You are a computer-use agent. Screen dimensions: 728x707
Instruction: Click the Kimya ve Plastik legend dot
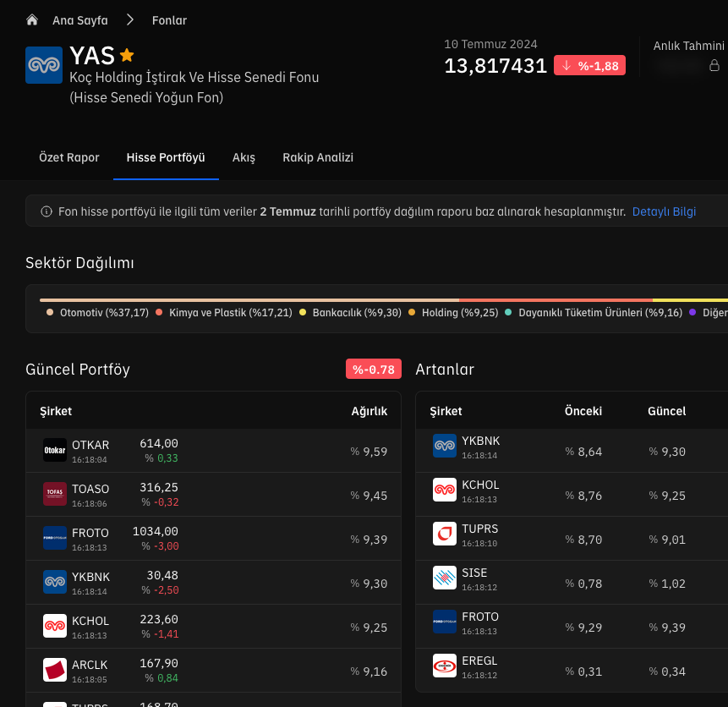(159, 312)
